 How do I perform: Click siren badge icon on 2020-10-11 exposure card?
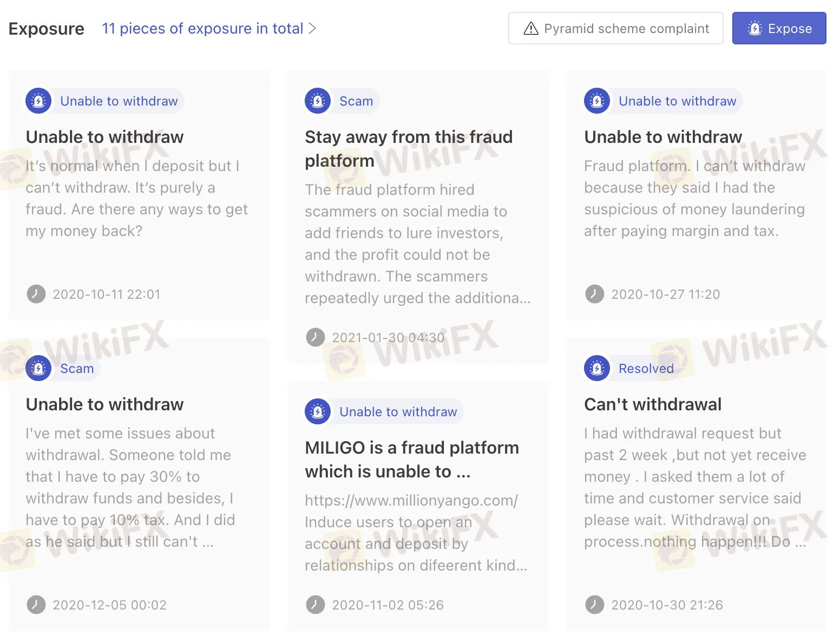(38, 101)
